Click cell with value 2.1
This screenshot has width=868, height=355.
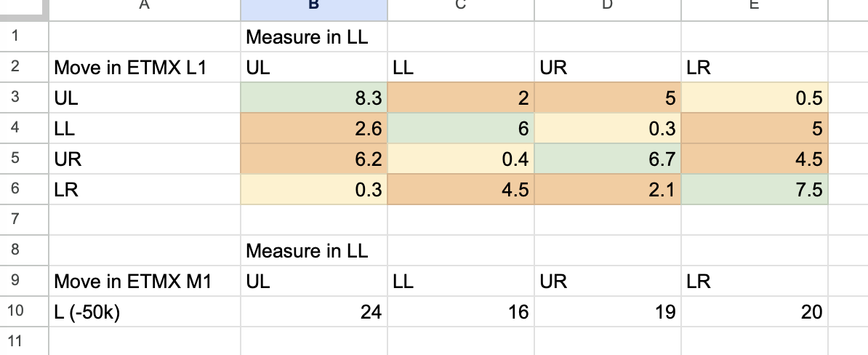pyautogui.click(x=608, y=189)
